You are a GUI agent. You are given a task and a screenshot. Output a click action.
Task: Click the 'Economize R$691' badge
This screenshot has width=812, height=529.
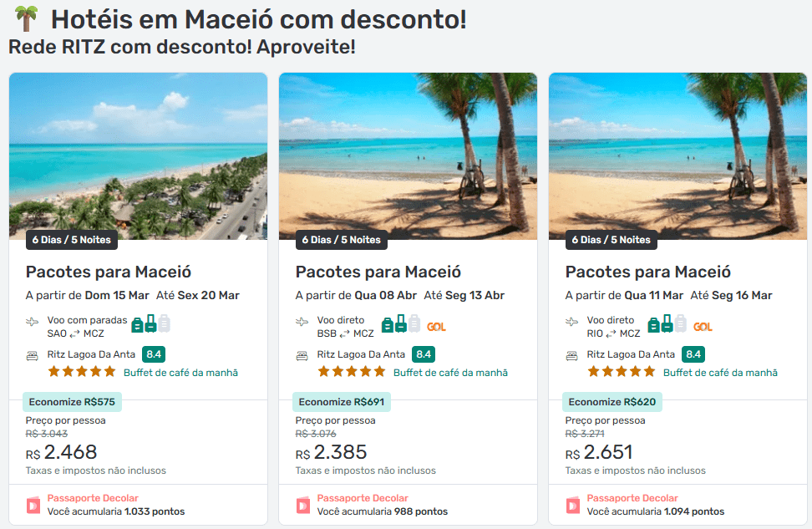341,402
